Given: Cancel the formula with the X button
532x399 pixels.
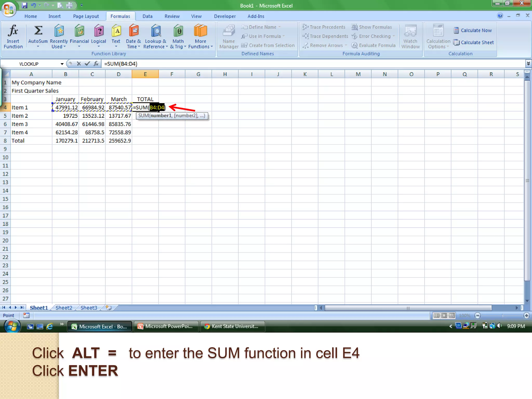Looking at the screenshot, I should point(79,64).
